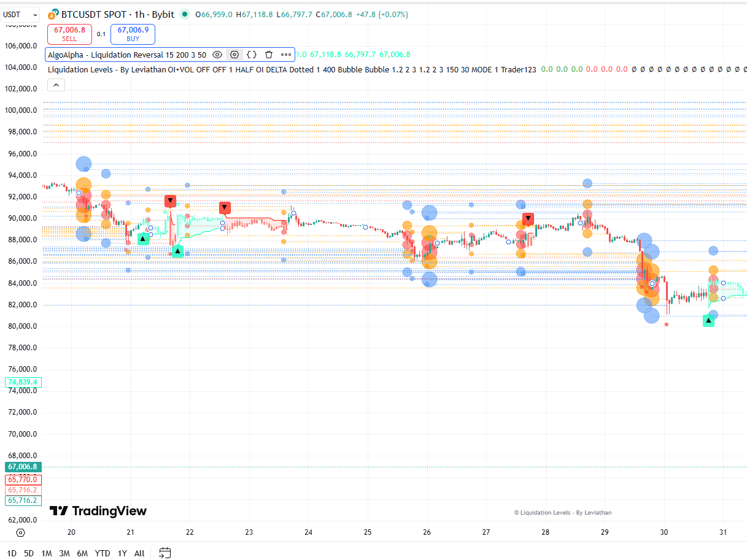Viewport: 747px width, 560px height.
Task: Click the down signal marker between 22 and 23
Action: [225, 208]
